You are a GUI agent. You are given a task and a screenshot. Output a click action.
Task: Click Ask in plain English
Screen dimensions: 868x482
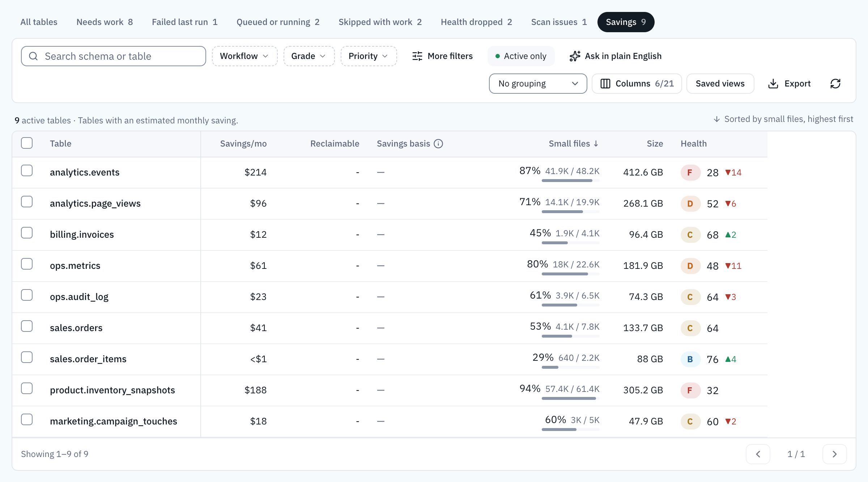click(x=616, y=56)
